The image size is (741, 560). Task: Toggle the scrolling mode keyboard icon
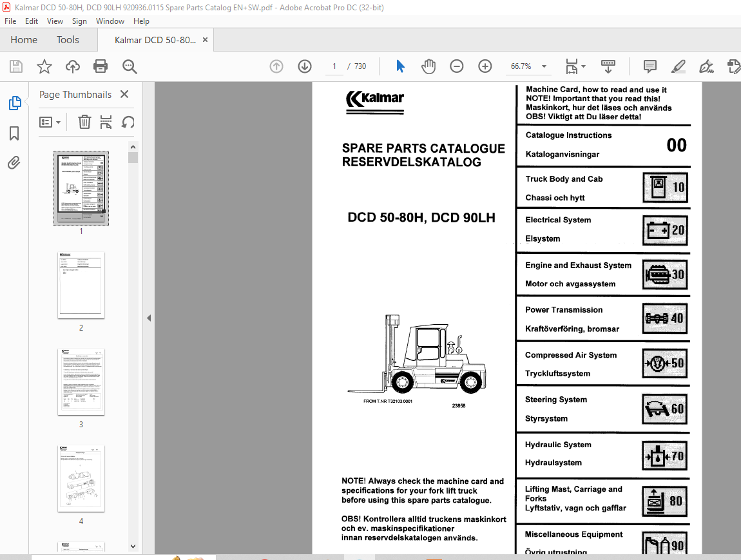click(608, 66)
